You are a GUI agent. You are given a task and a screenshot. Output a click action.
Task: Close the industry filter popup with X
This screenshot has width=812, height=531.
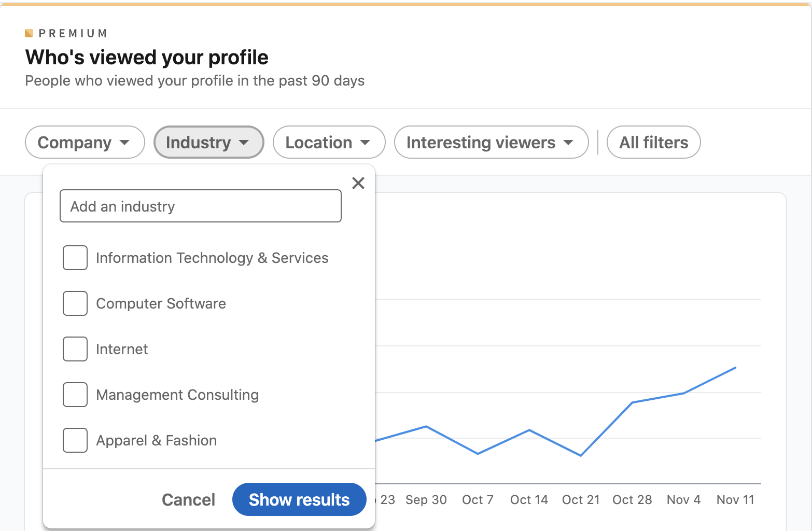pos(358,183)
